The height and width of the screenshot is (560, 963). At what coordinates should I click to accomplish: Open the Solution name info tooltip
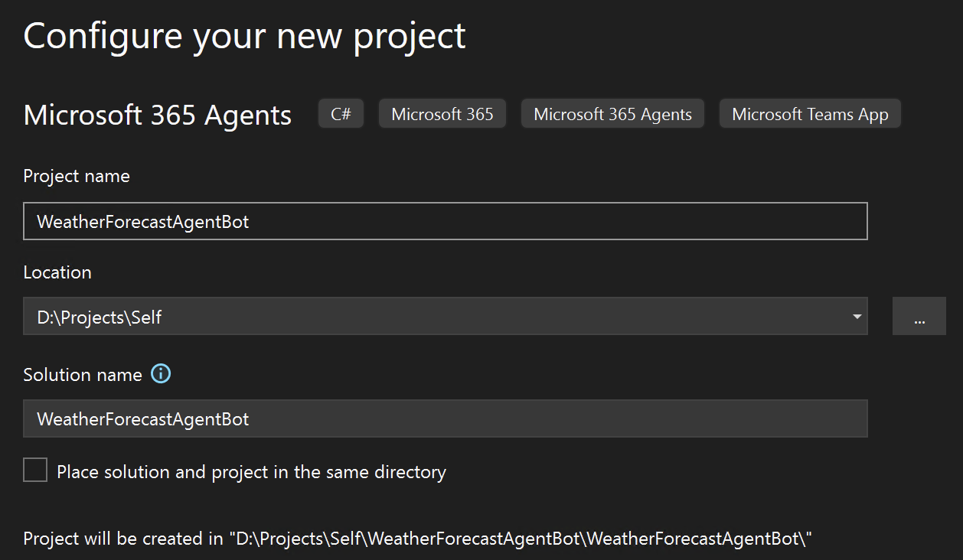tap(161, 373)
